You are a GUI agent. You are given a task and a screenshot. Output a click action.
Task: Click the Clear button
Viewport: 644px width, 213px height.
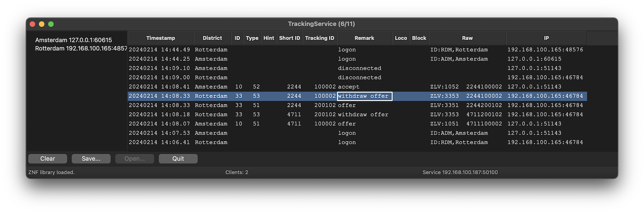click(x=47, y=159)
